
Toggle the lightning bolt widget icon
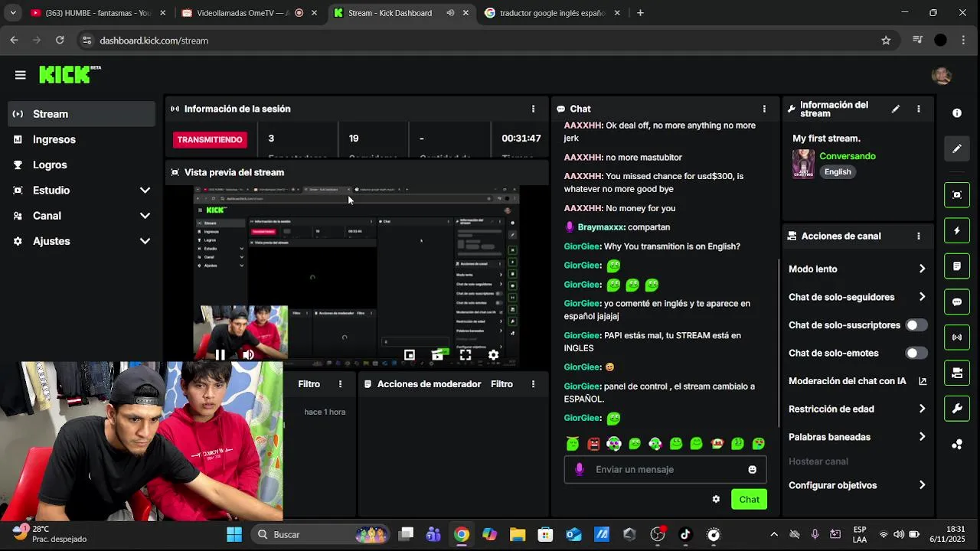point(957,230)
